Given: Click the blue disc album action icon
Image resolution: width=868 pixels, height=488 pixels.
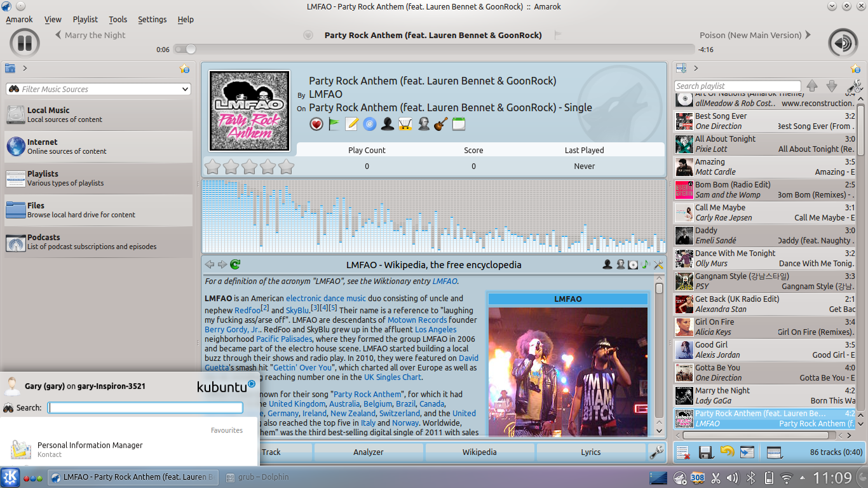Looking at the screenshot, I should (x=370, y=125).
